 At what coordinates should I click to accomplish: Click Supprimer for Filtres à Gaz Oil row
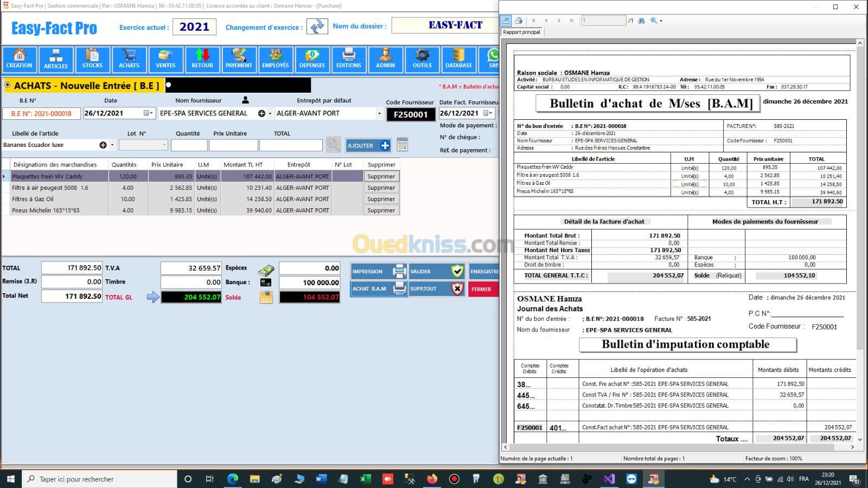pyautogui.click(x=381, y=199)
